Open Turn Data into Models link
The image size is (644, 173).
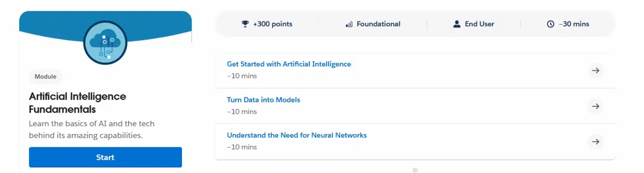click(263, 100)
